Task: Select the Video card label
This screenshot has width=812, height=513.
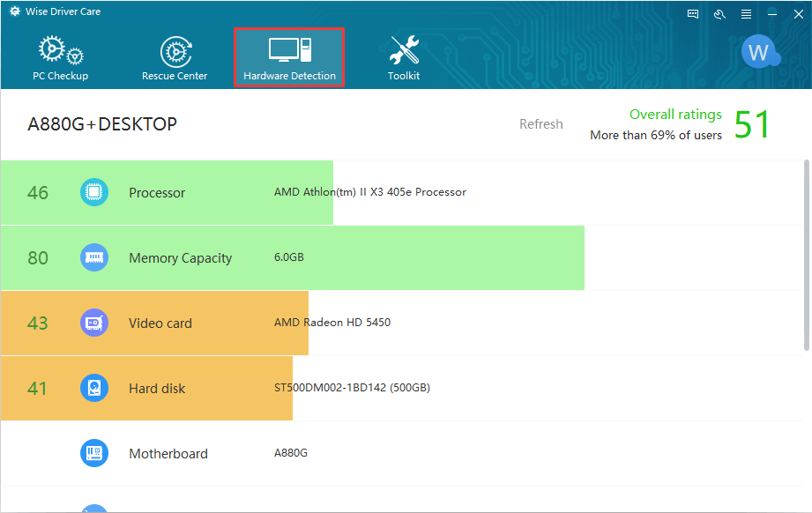Action: point(160,323)
